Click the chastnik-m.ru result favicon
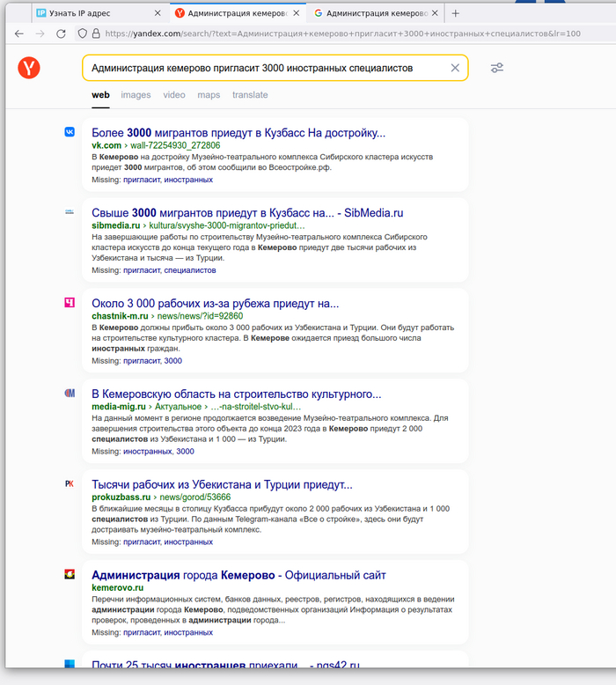 (x=70, y=302)
